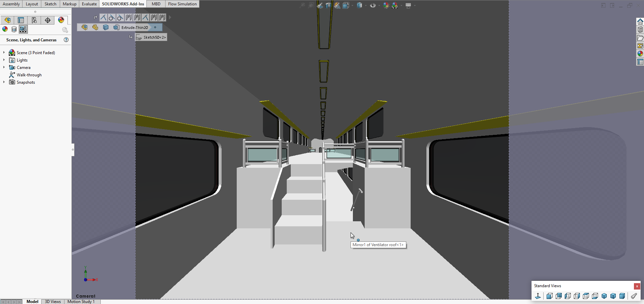The image size is (644, 304).
Task: Open the DisplayManager color-ball tab
Action: 61,20
